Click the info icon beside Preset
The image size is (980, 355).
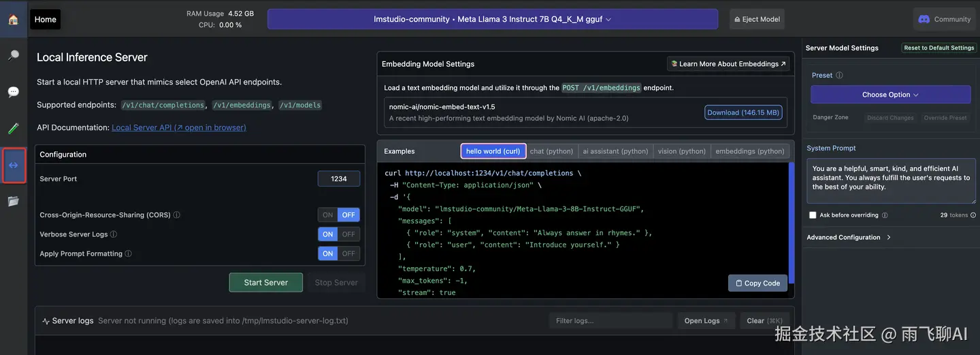click(839, 76)
